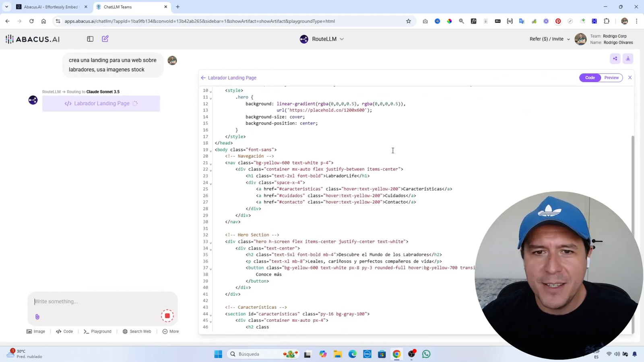Image resolution: width=644 pixels, height=362 pixels.
Task: Open the Playground from the composer toolbar
Action: (97, 331)
